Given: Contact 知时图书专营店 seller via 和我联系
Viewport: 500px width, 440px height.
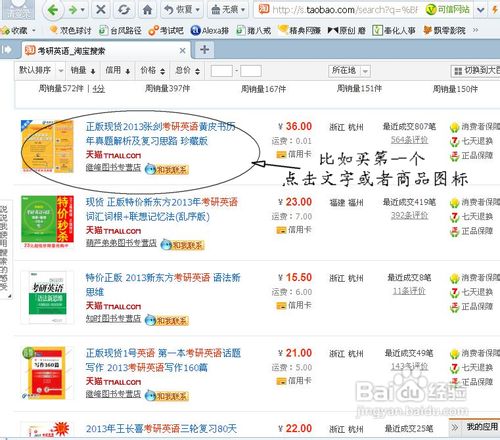Looking at the screenshot, I should pos(167,321).
